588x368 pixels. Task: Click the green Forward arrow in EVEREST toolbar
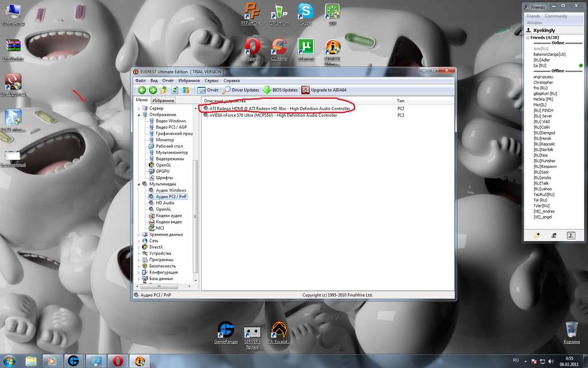click(x=153, y=90)
